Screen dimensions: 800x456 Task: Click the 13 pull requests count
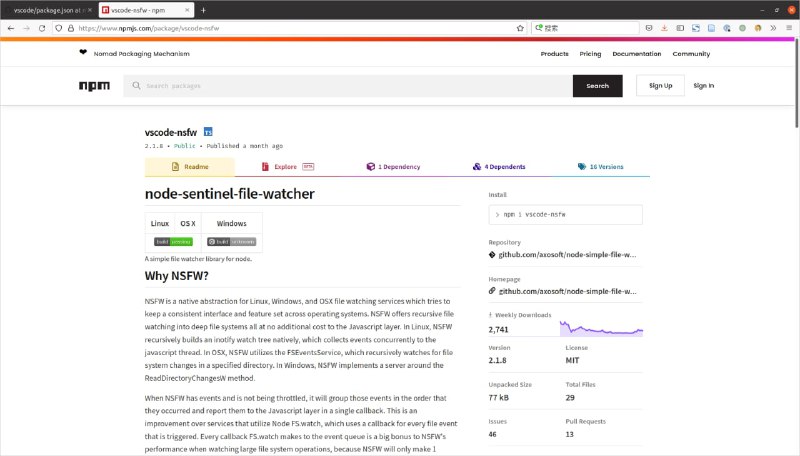click(x=569, y=435)
